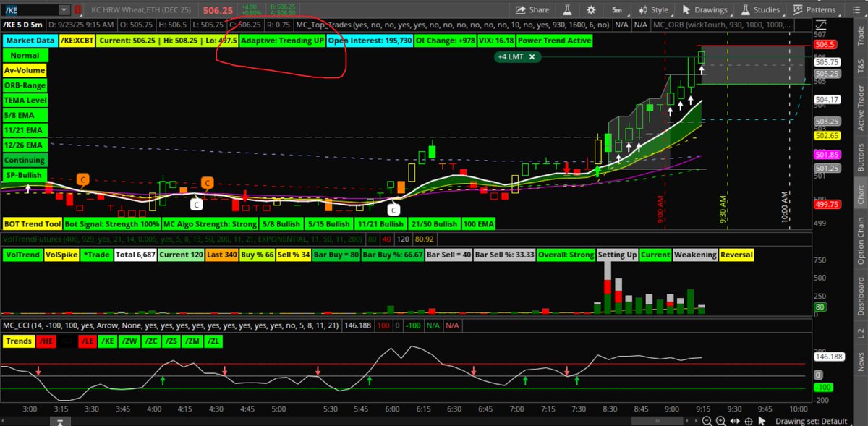Open the L 2 sidebar tab
The height and width of the screenshot is (426, 868).
point(860,332)
